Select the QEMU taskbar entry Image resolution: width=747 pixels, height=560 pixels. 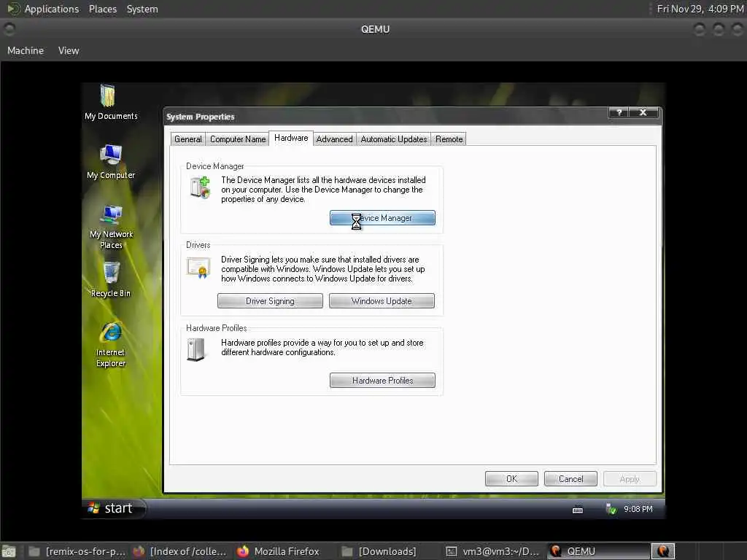tap(598, 551)
